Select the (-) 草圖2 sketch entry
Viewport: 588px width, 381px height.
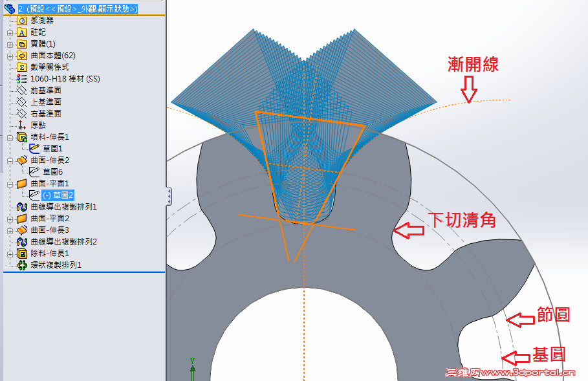point(58,195)
